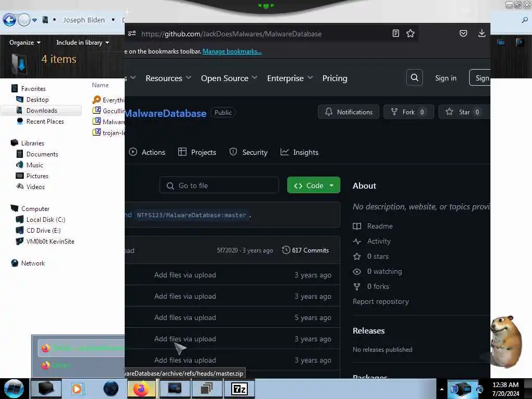Image resolution: width=532 pixels, height=399 pixels.
Task: Select Recent Places in Explorer
Action: tap(41, 121)
